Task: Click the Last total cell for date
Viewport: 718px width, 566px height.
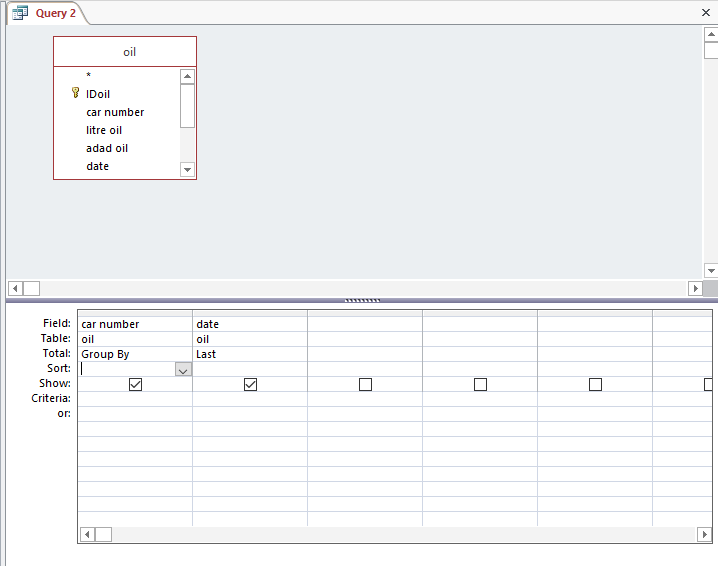Action: [x=250, y=354]
